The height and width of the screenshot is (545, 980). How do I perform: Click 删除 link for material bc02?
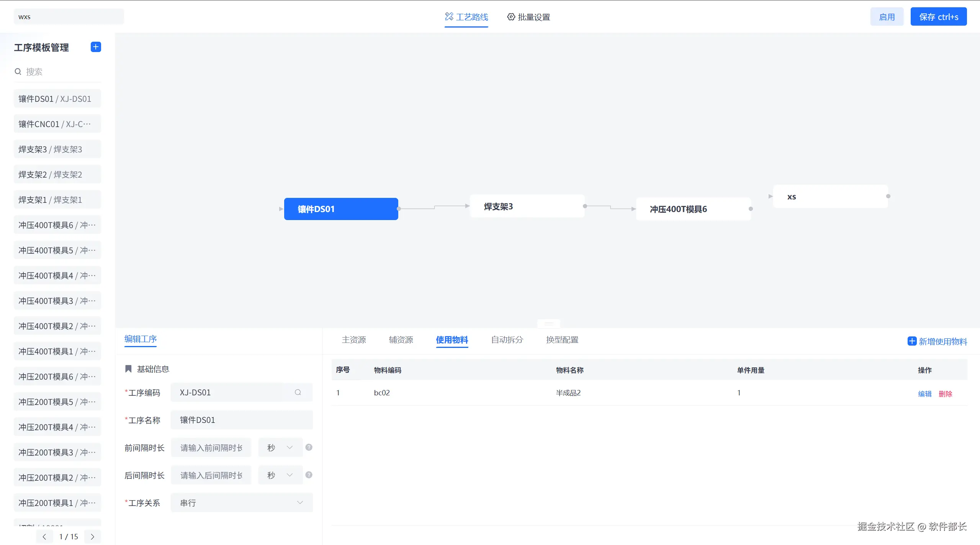(945, 394)
